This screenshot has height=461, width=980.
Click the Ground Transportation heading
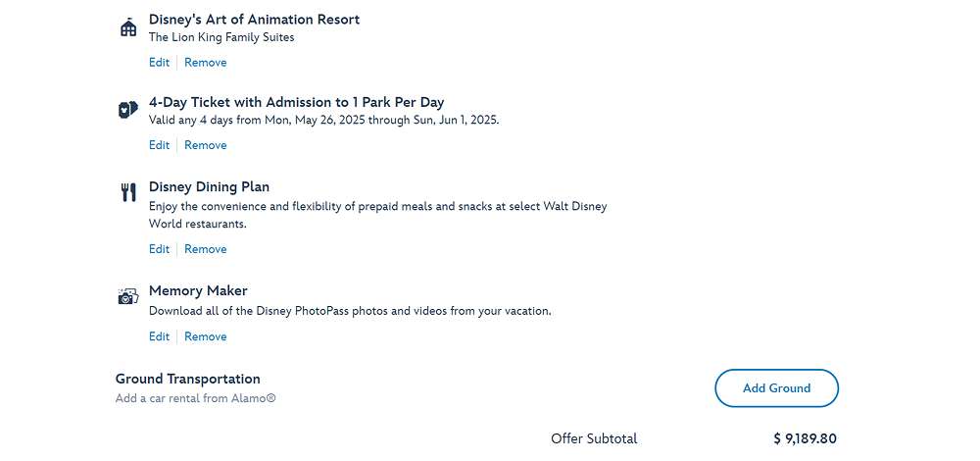pos(187,379)
